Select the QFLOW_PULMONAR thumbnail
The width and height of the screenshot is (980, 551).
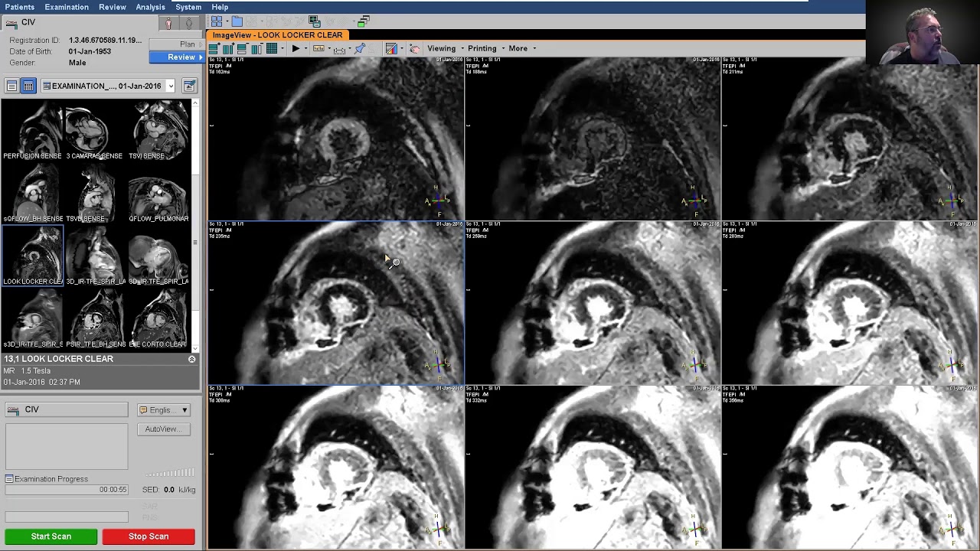pos(158,194)
